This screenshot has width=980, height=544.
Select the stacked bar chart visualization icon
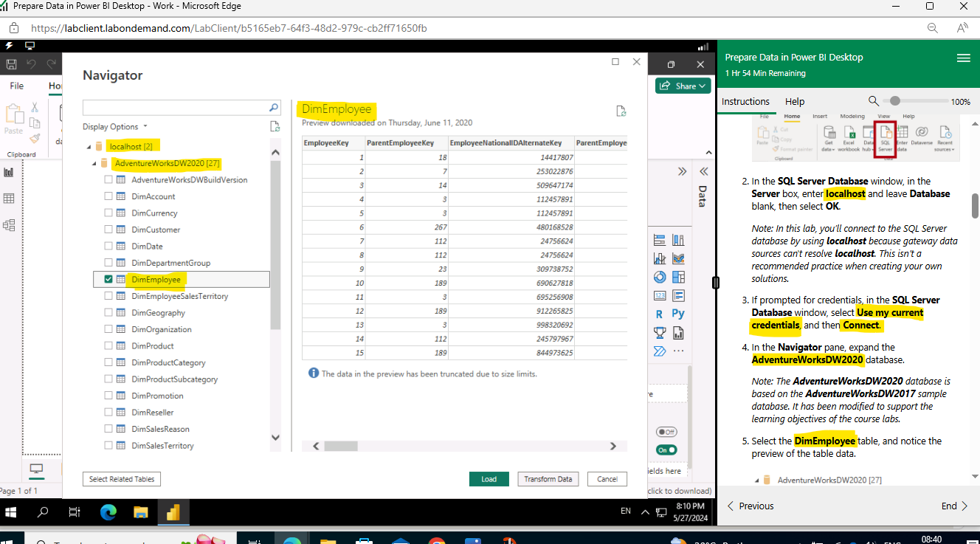660,240
